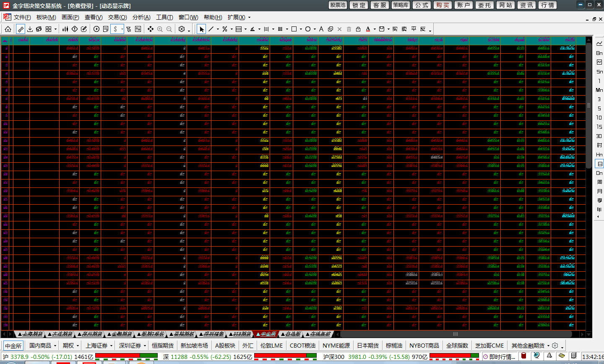Open the gear icon beside 其他金融期货
Screen dimensions: 604x364
(555, 346)
